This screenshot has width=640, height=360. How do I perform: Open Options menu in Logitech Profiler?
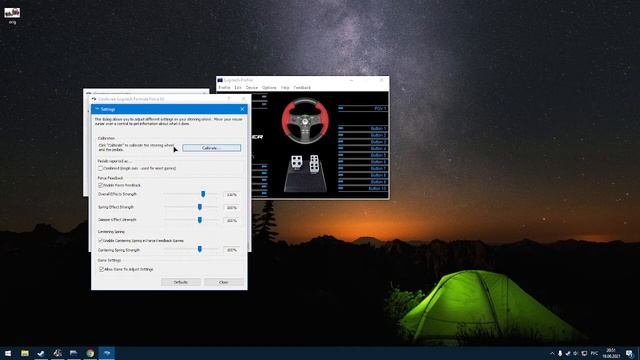[x=269, y=88]
